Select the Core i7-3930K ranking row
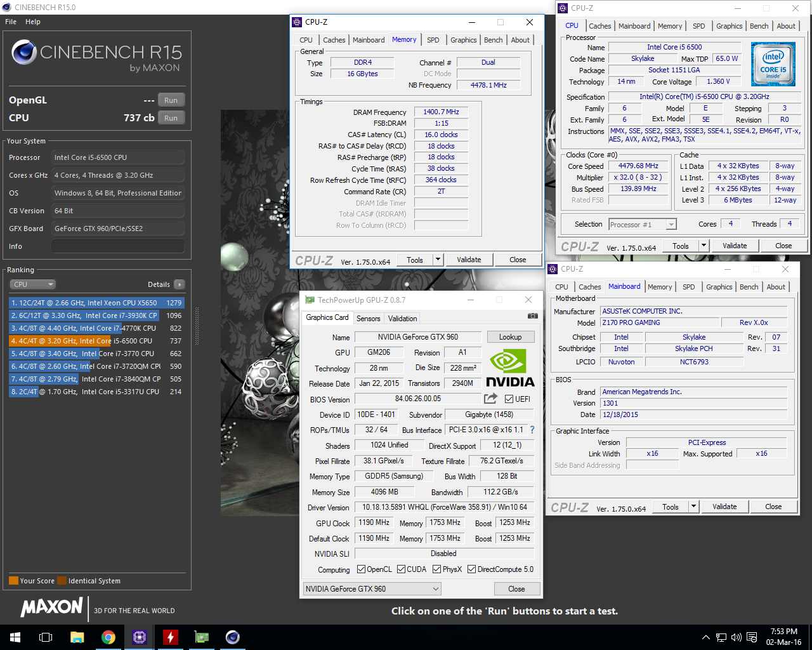This screenshot has height=650, width=812. coord(96,315)
